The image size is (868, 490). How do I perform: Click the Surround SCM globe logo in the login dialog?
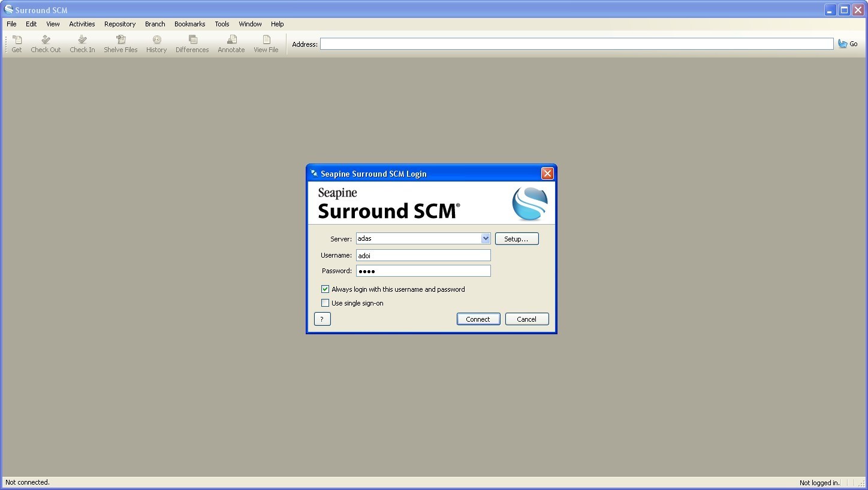tap(530, 204)
